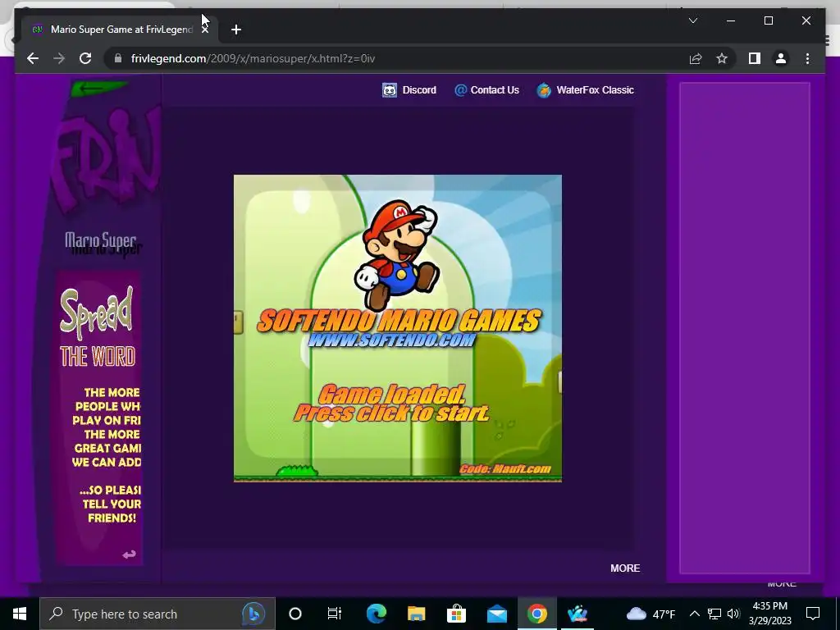Open the Contact Us link

coord(486,90)
